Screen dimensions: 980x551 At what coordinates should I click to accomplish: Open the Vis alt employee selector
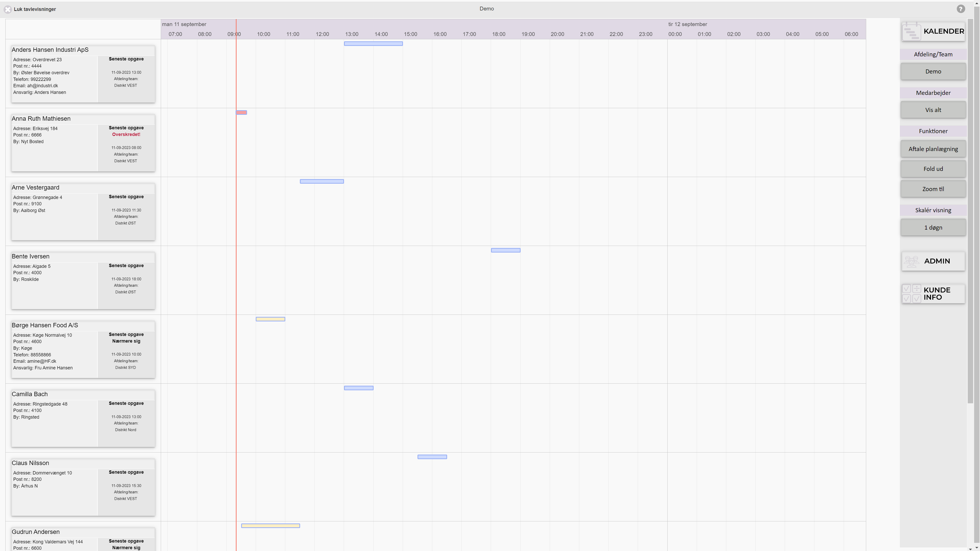[933, 110]
